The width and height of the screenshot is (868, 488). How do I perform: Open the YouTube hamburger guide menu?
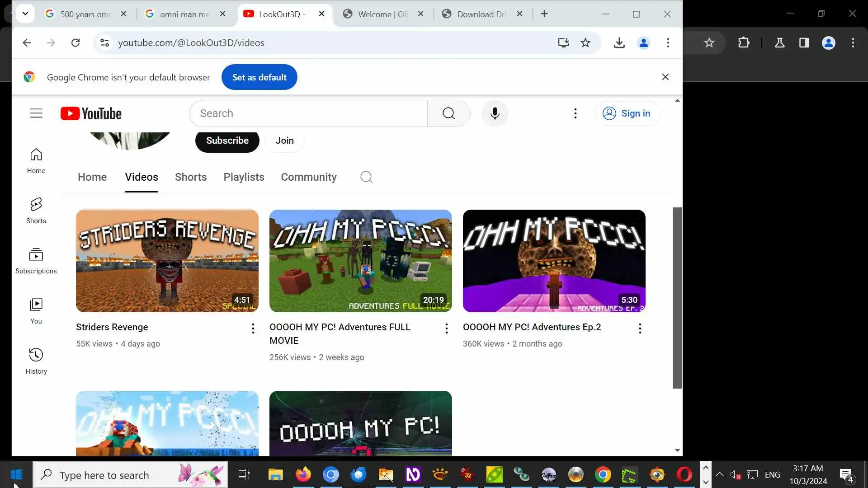[36, 113]
